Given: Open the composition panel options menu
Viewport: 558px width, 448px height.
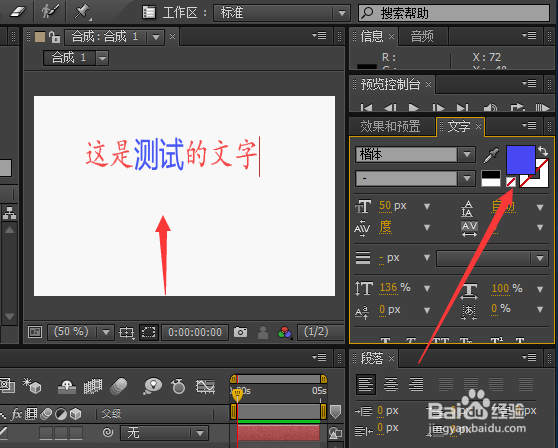Looking at the screenshot, I should (x=319, y=36).
